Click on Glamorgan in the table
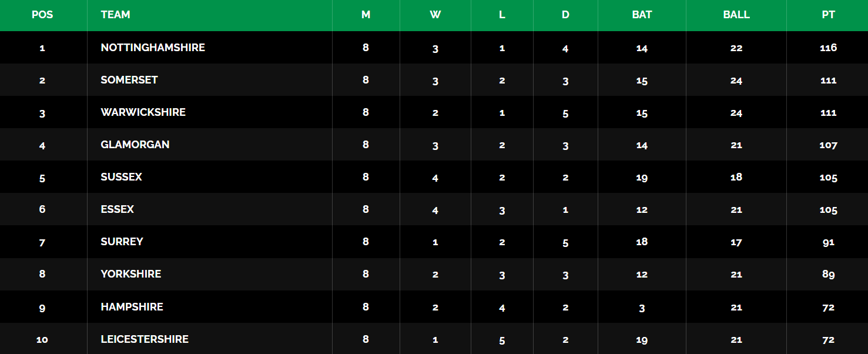Viewport: 868px width, 354px height. click(x=135, y=145)
